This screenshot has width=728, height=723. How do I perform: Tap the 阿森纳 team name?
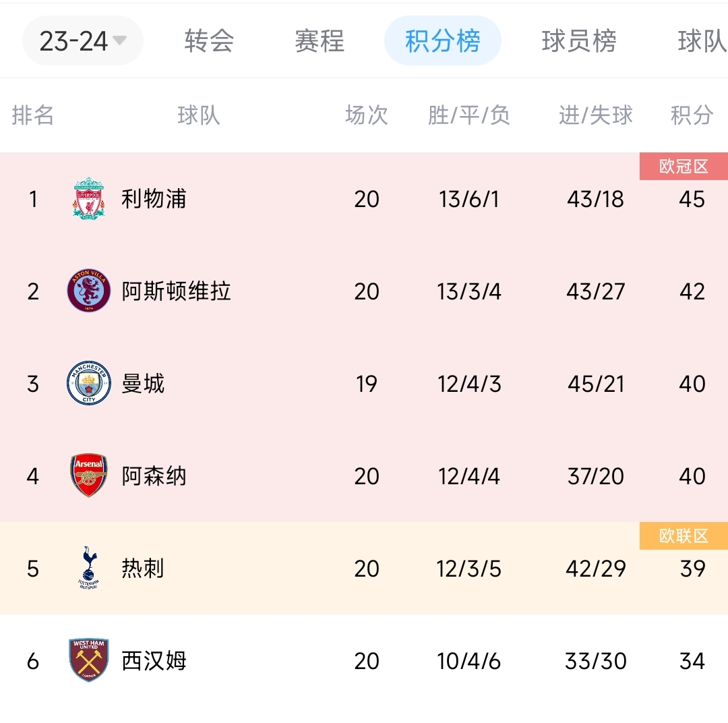click(x=154, y=476)
